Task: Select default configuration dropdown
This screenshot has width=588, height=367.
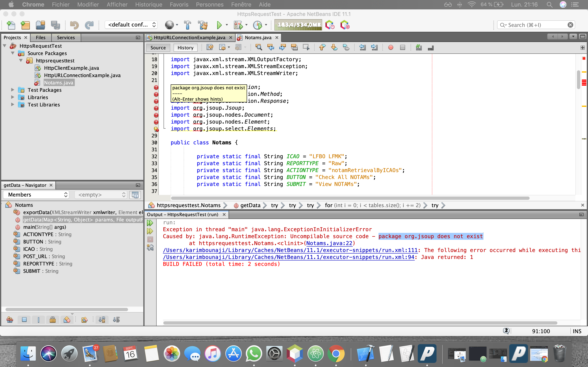Action: pyautogui.click(x=130, y=25)
